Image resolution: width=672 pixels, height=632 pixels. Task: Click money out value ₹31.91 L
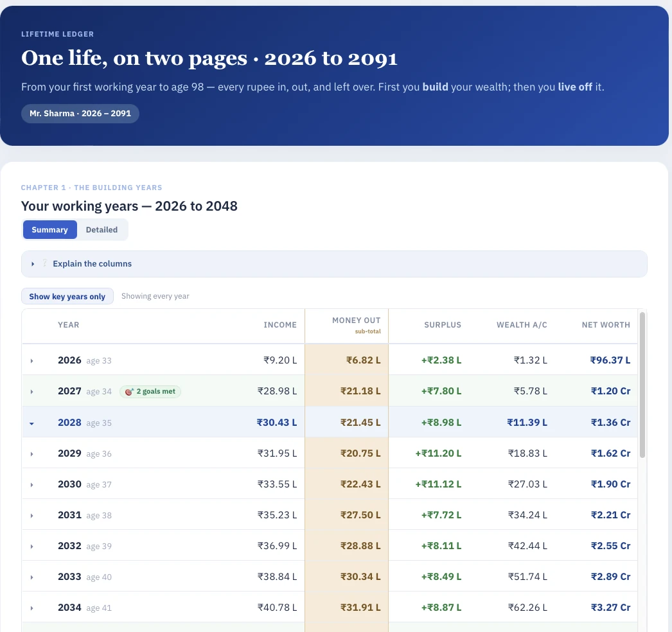pos(360,608)
